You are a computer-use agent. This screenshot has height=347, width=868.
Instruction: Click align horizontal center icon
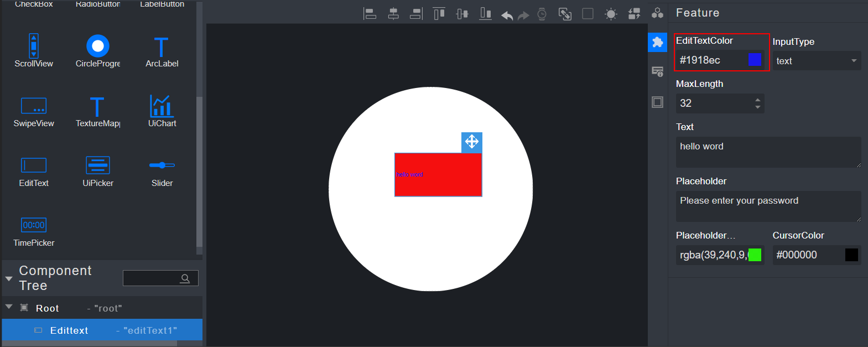pos(393,14)
